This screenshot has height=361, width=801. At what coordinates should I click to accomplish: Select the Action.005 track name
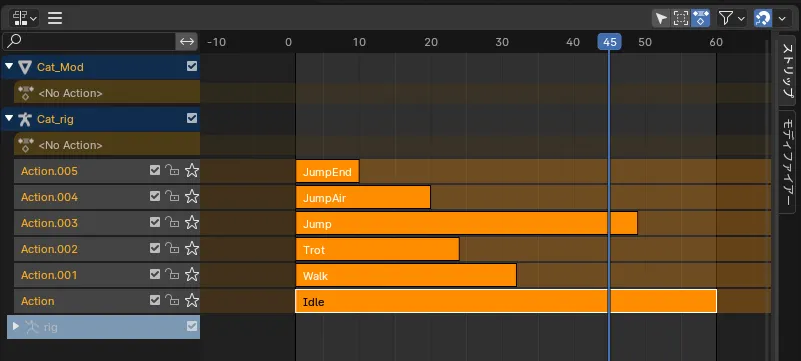coord(49,171)
